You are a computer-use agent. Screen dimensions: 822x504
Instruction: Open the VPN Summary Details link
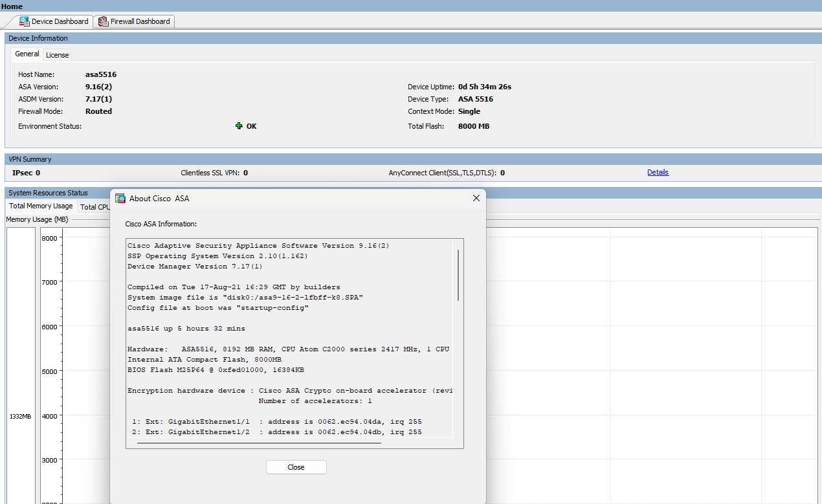click(x=658, y=172)
